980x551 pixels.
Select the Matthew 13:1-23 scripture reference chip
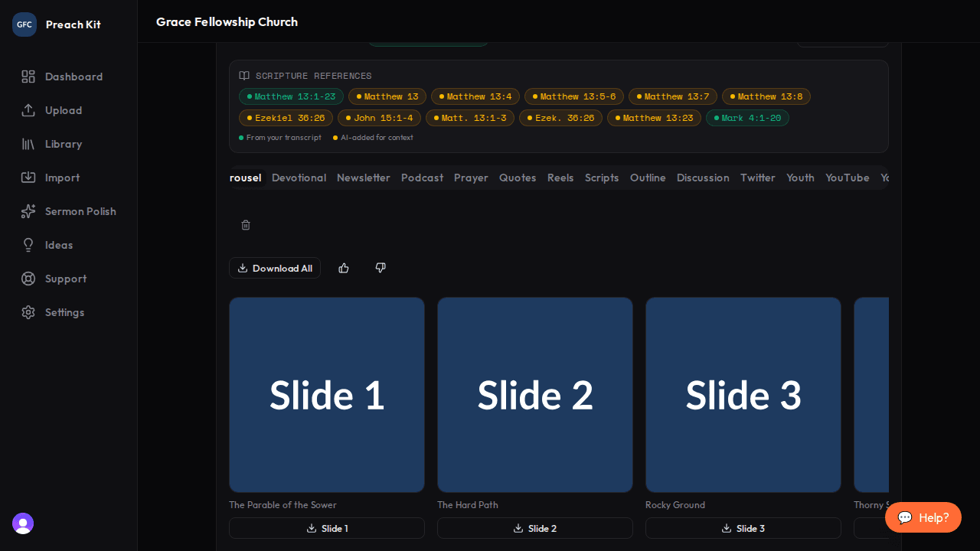[291, 96]
